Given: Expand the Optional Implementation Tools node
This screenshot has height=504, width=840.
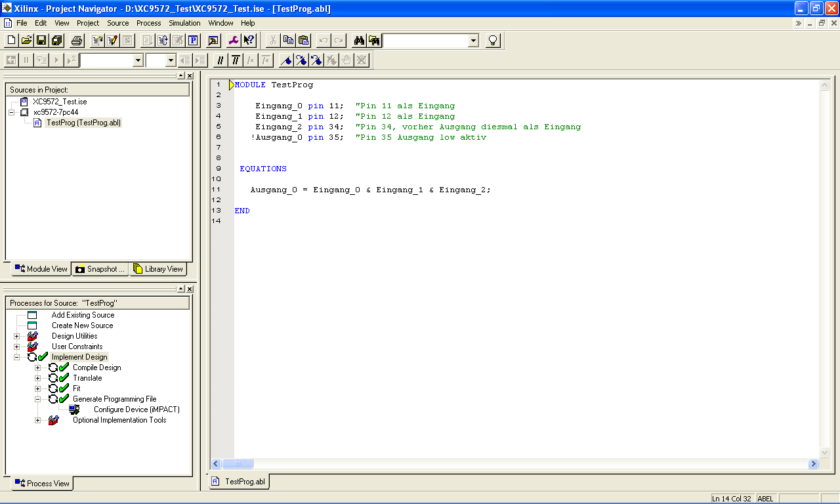Looking at the screenshot, I should pyautogui.click(x=37, y=420).
